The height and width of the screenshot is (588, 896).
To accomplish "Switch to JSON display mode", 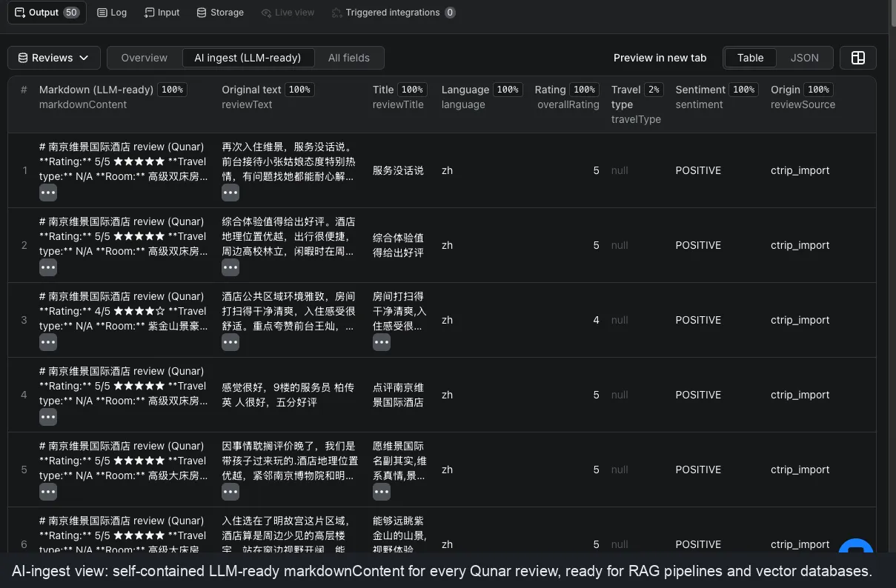I will pyautogui.click(x=805, y=58).
